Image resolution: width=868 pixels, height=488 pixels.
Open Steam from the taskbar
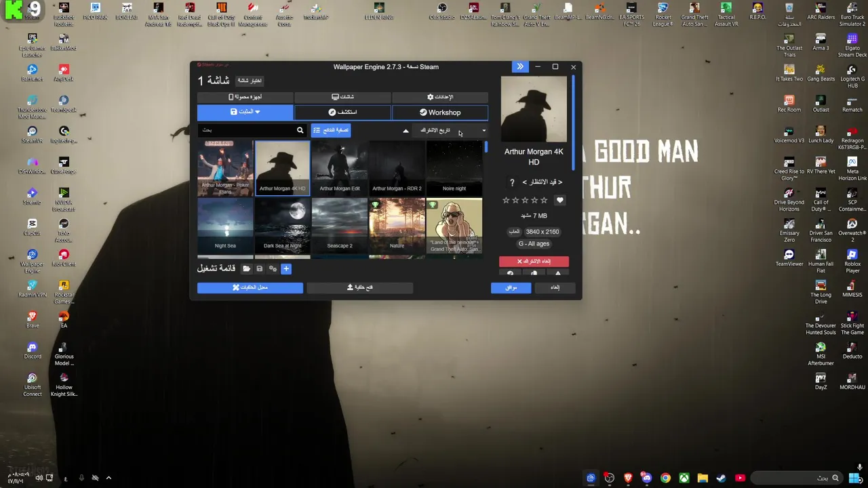(x=721, y=478)
